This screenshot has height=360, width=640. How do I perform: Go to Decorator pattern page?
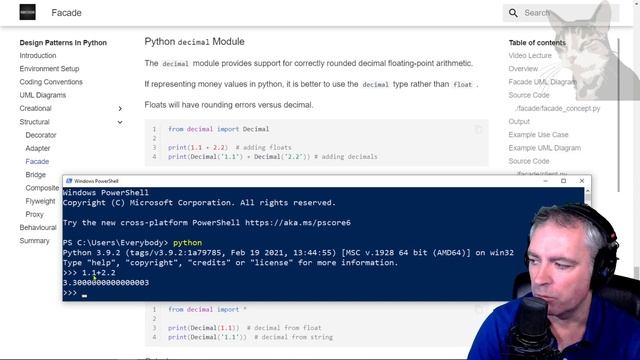(x=41, y=135)
